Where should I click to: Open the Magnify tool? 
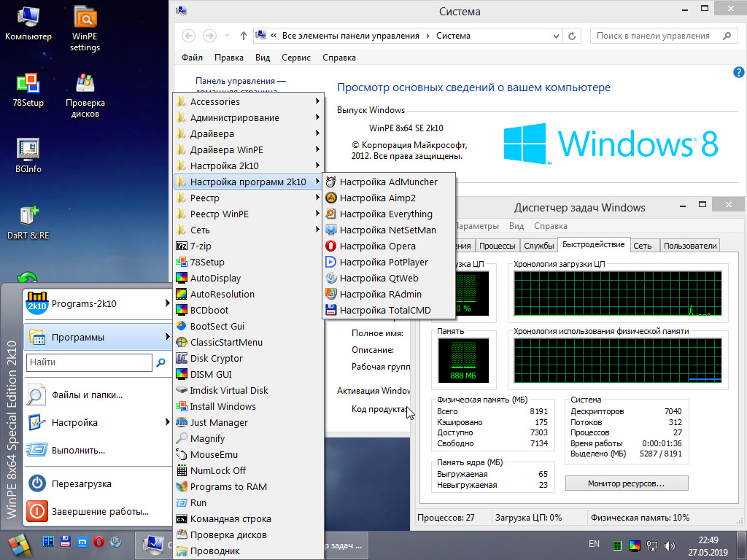coord(207,439)
